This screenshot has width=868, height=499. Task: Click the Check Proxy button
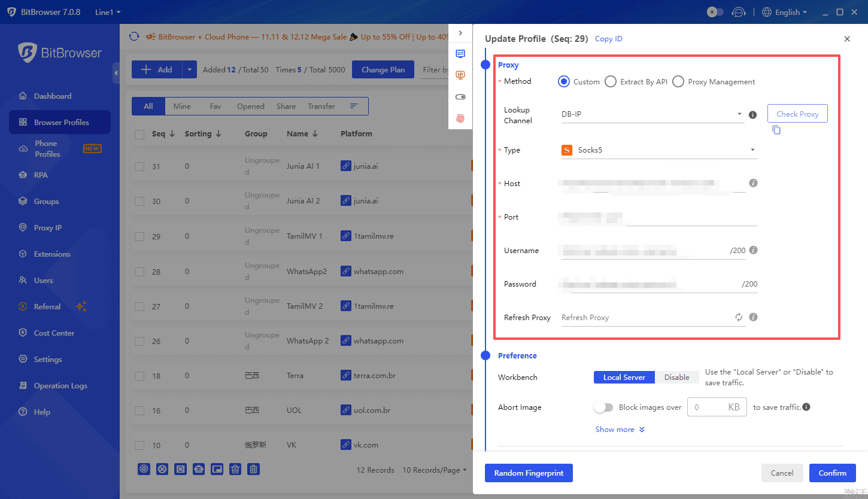point(797,113)
